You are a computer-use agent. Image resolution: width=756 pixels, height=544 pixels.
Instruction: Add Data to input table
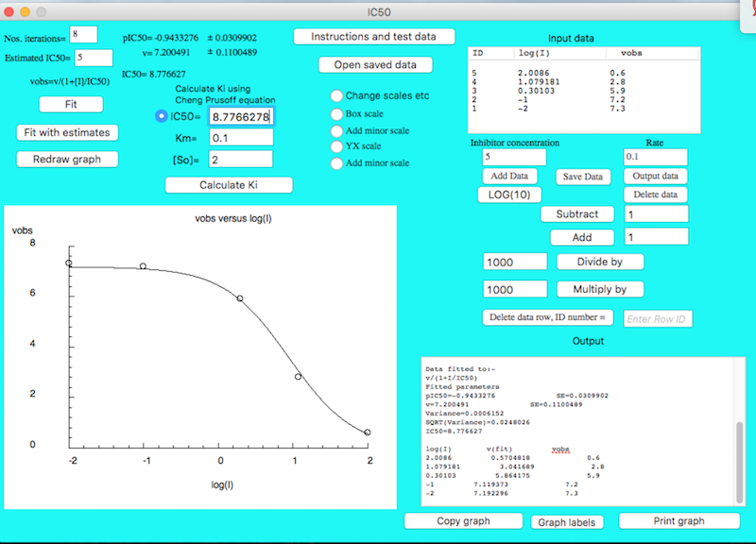[x=509, y=176]
